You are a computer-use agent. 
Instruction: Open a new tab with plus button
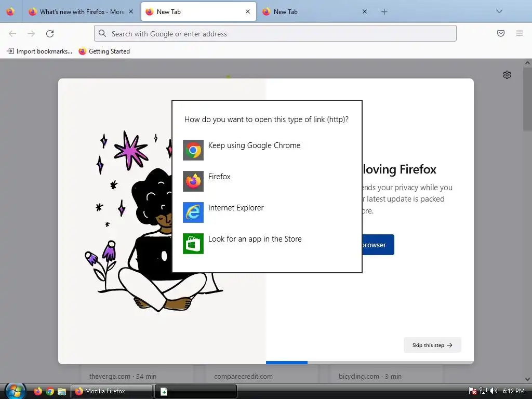(384, 12)
